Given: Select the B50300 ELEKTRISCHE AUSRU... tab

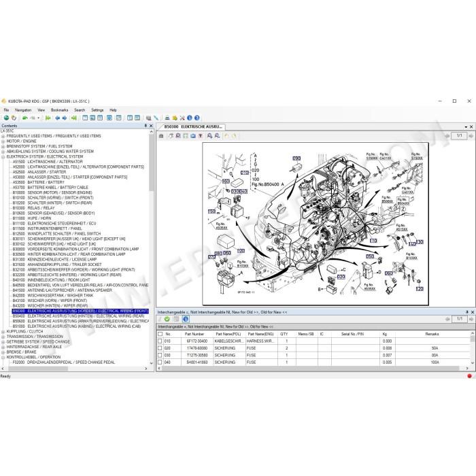Looking at the screenshot, I should coord(192,126).
